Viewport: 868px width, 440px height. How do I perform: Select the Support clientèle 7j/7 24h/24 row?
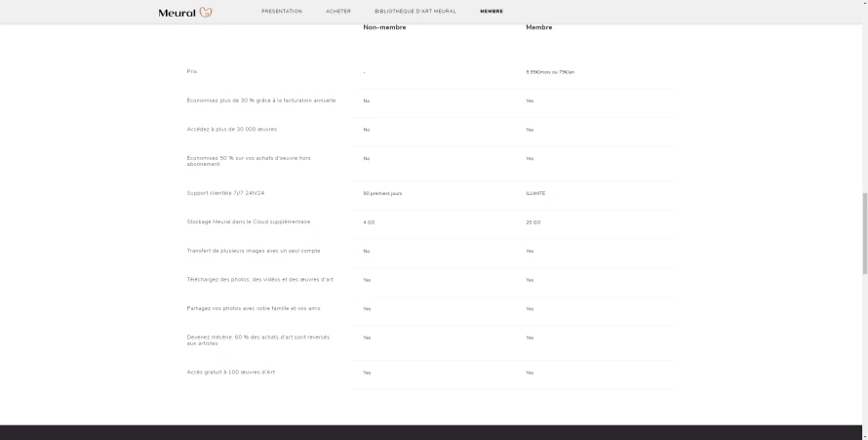[x=430, y=193]
